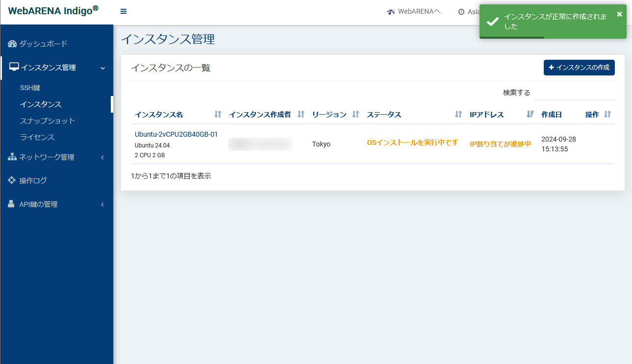Click the notification message インスタンスが正常に作成されました
This screenshot has height=364, width=632.
point(556,22)
